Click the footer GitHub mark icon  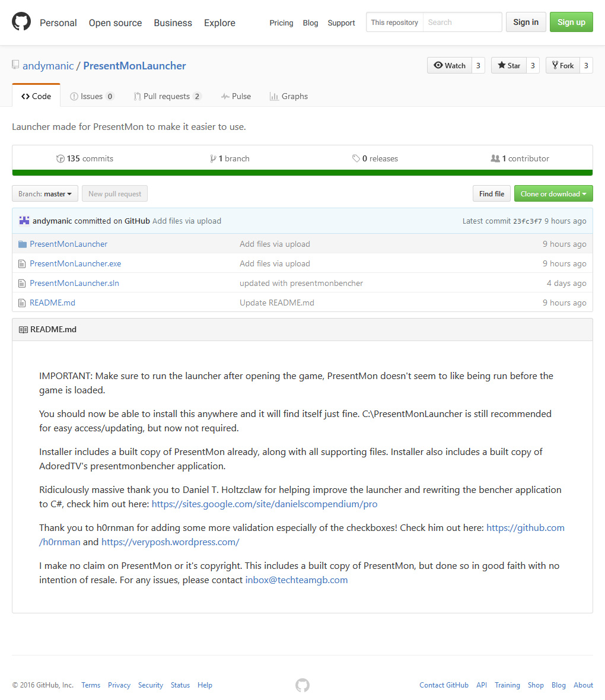click(x=302, y=685)
